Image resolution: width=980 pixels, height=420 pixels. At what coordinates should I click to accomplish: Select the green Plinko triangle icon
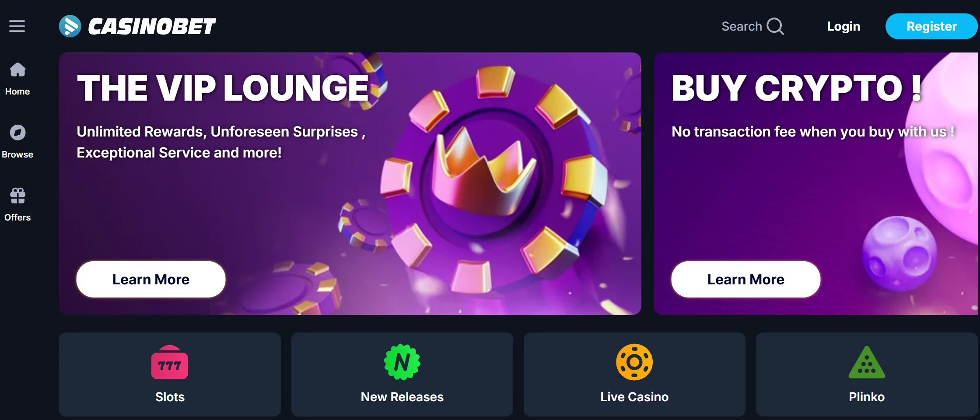click(867, 363)
